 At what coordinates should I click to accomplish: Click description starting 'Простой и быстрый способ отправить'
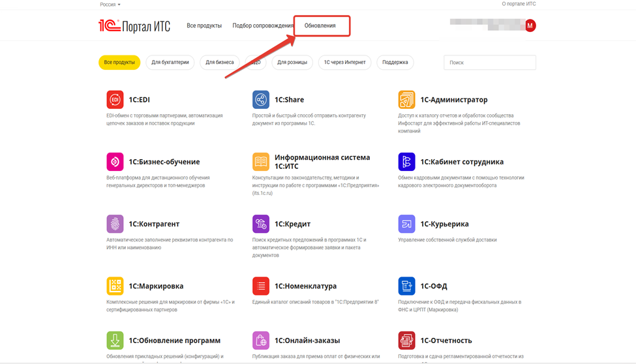pos(309,119)
